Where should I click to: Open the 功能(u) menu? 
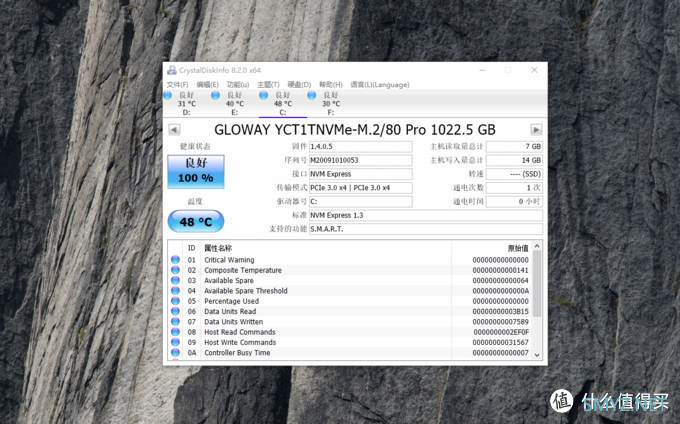click(x=238, y=85)
